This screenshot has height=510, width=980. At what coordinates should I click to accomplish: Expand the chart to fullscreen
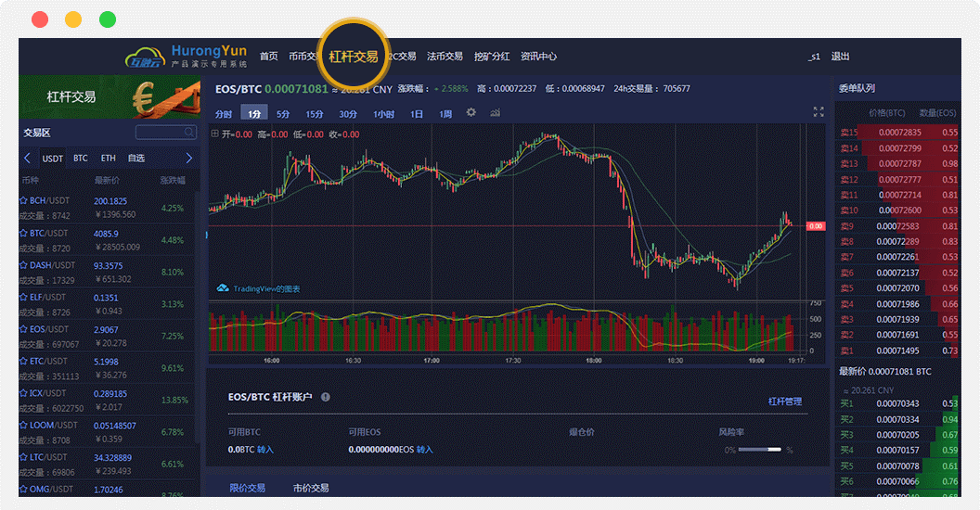click(819, 112)
